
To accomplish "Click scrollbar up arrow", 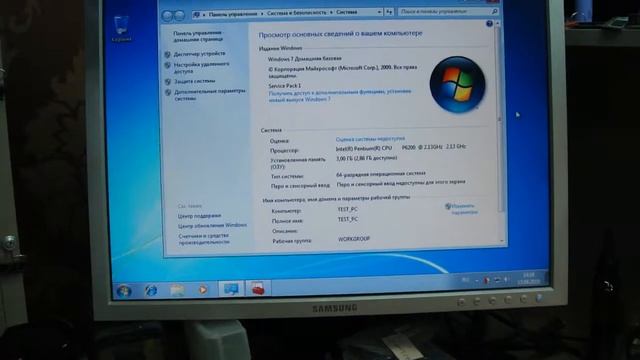I will coord(497,24).
